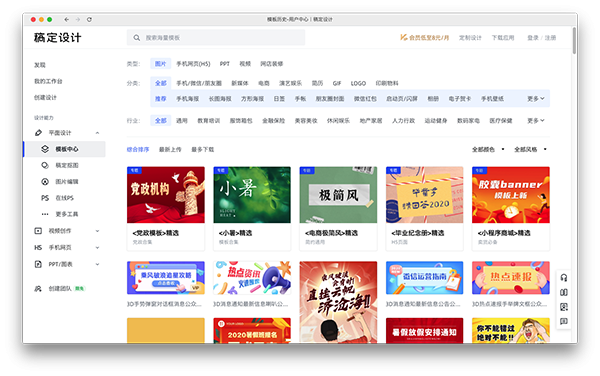Choose the 电商 category
This screenshot has height=376, width=600.
264,83
